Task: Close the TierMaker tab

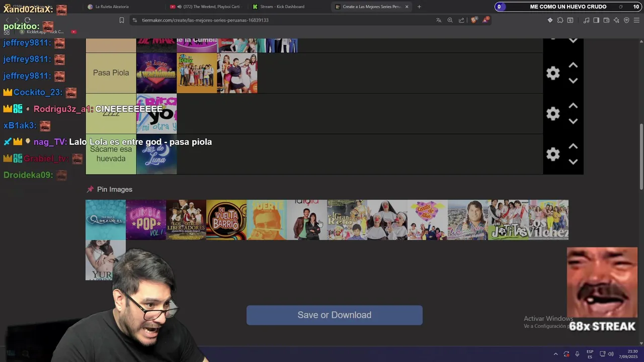Action: [407, 7]
